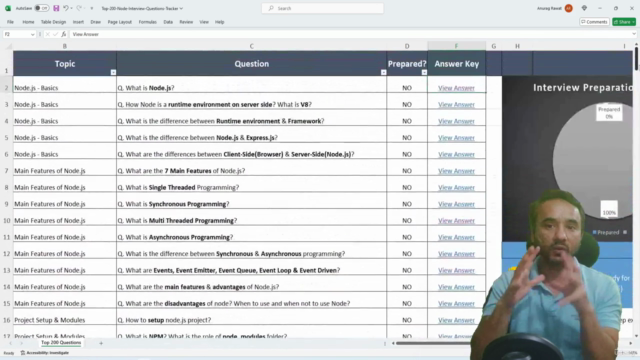
Task: Open Customize Quick Access Toolbar dropdown
Action: tap(91, 8)
